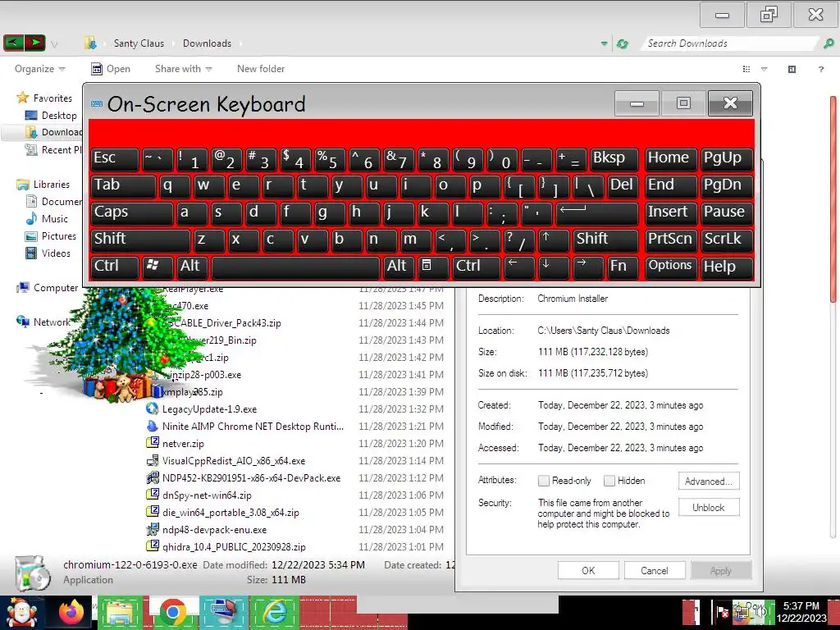Toggle the right Shift key

coord(605,240)
